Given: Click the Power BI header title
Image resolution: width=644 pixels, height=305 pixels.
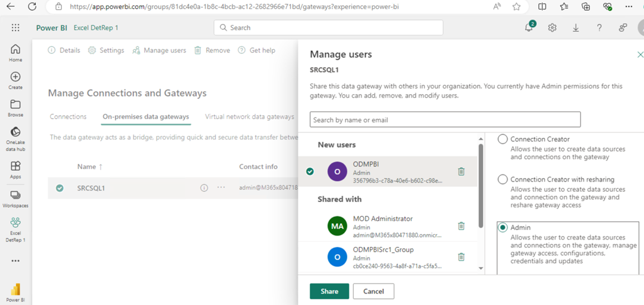Looking at the screenshot, I should click(x=51, y=28).
